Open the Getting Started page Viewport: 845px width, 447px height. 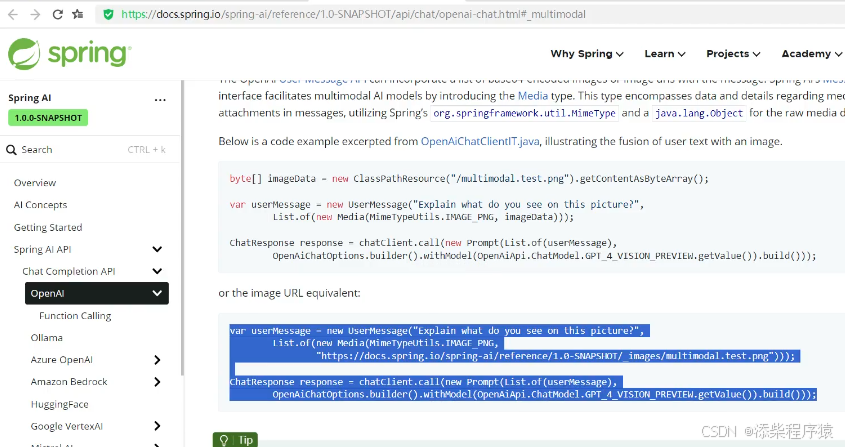click(48, 228)
